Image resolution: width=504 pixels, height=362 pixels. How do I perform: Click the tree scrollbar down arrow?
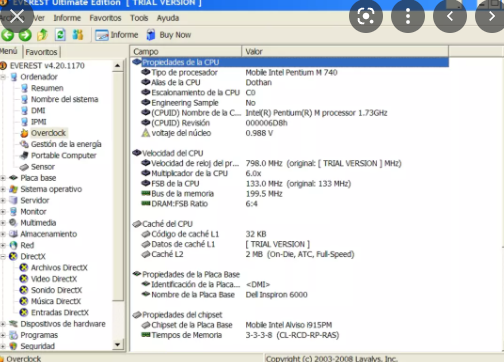point(117,345)
